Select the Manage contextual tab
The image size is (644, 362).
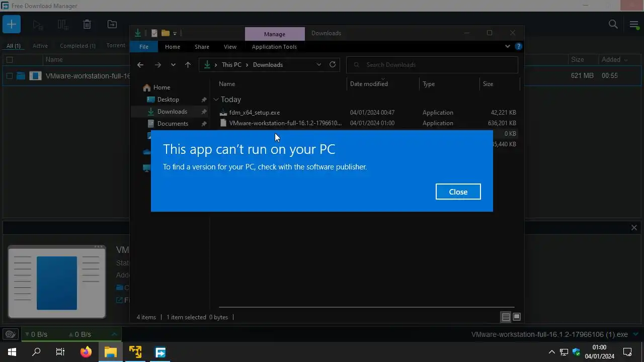click(275, 34)
